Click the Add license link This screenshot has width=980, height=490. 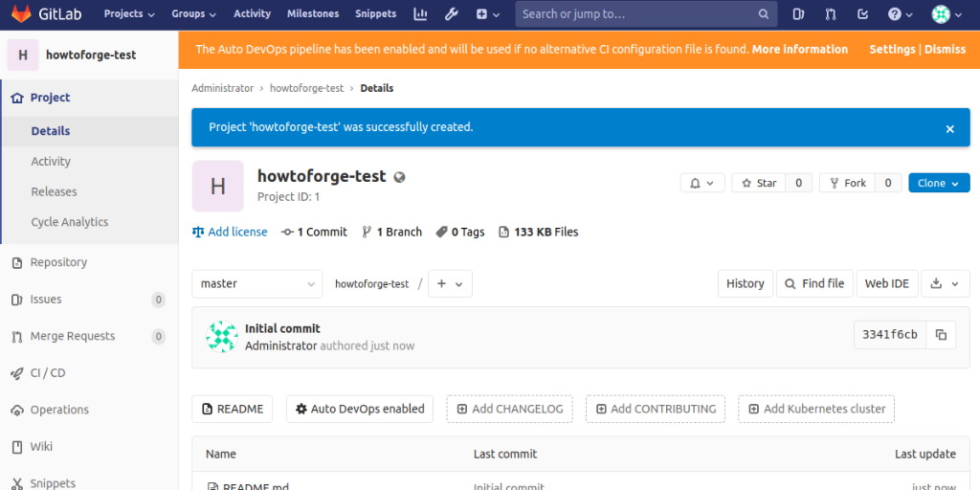click(230, 232)
